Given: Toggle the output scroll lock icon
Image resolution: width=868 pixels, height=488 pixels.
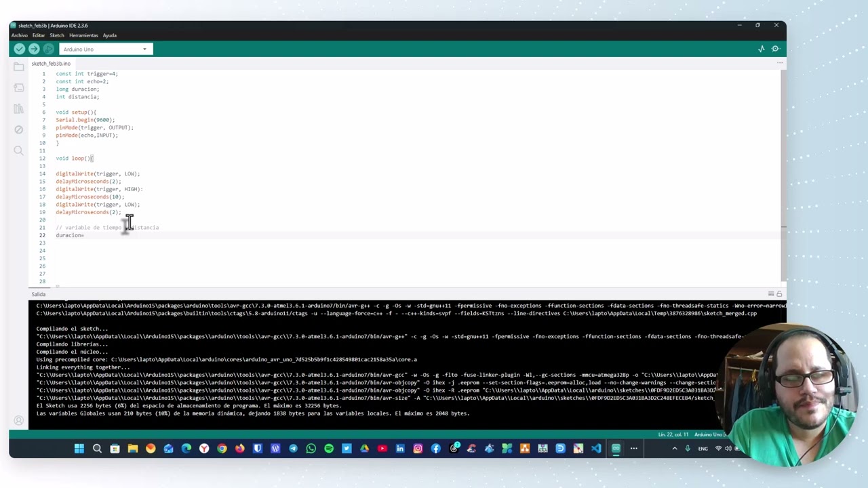Looking at the screenshot, I should (779, 294).
